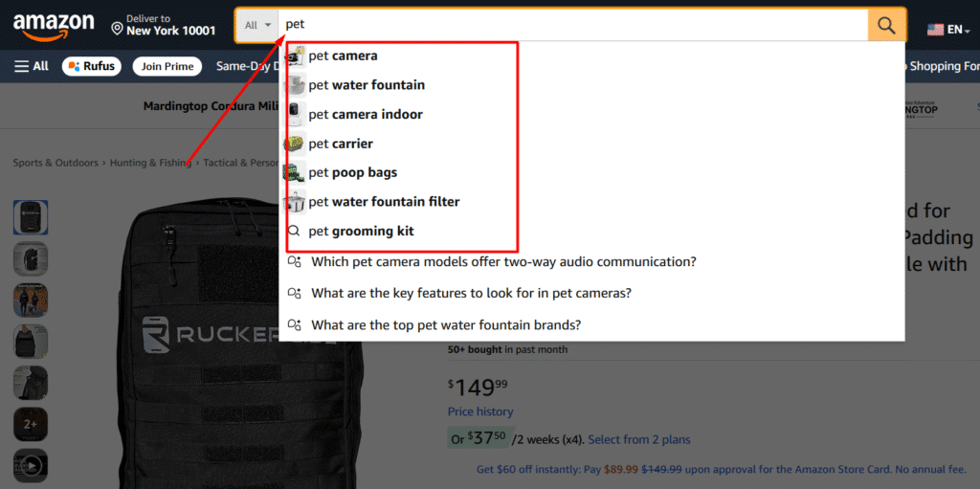Screen dimensions: 980x489
Task: Click the Sports & Outdoors breadcrumb
Action: click(56, 163)
